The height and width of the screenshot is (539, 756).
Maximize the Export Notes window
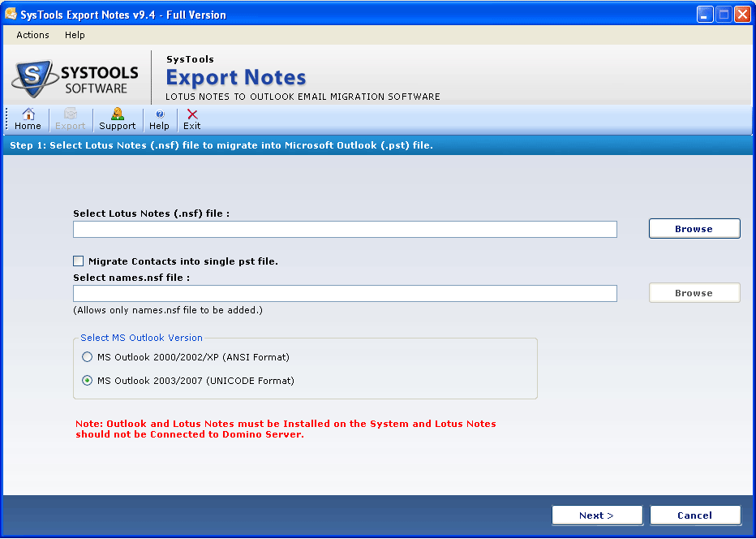pyautogui.click(x=724, y=15)
